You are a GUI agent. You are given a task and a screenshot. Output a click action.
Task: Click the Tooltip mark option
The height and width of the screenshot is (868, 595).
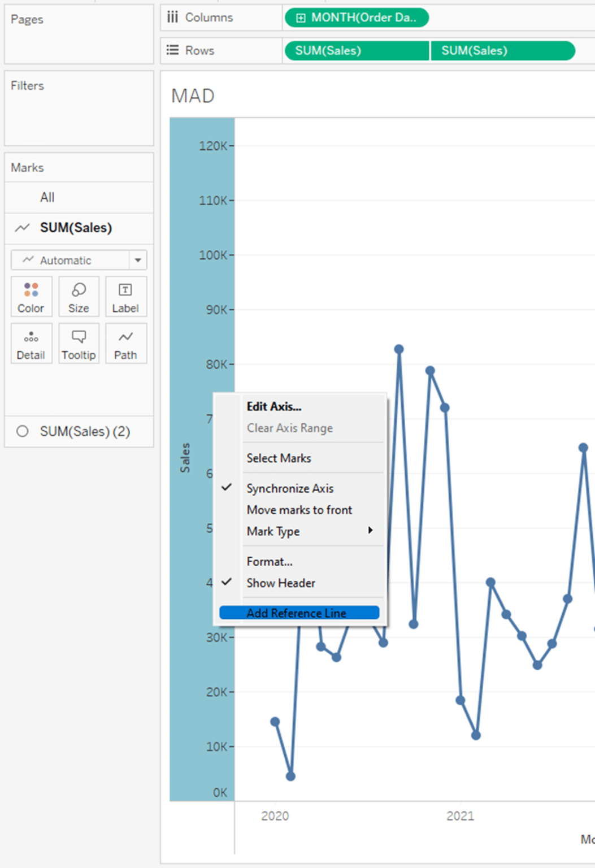pyautogui.click(x=79, y=343)
